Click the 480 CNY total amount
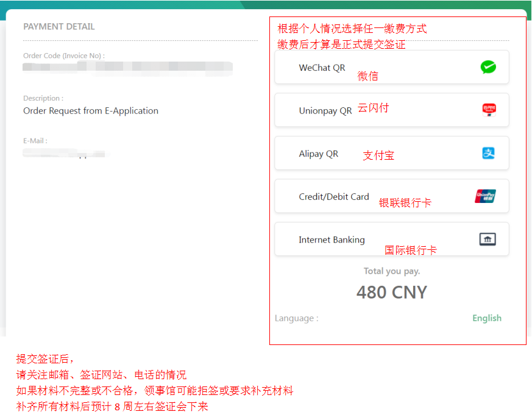The height and width of the screenshot is (420, 532). pyautogui.click(x=391, y=293)
